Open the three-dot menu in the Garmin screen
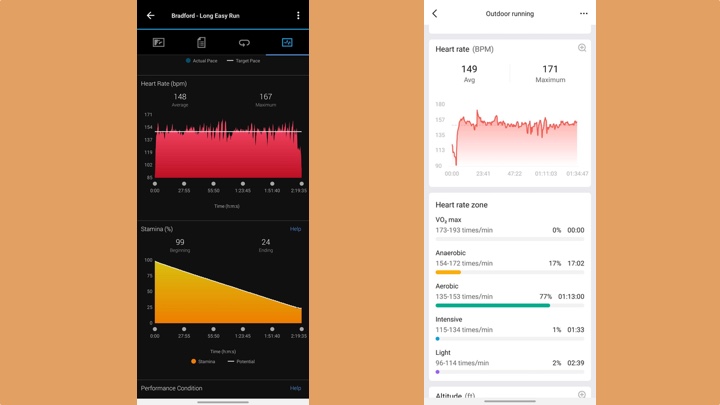 coord(298,16)
